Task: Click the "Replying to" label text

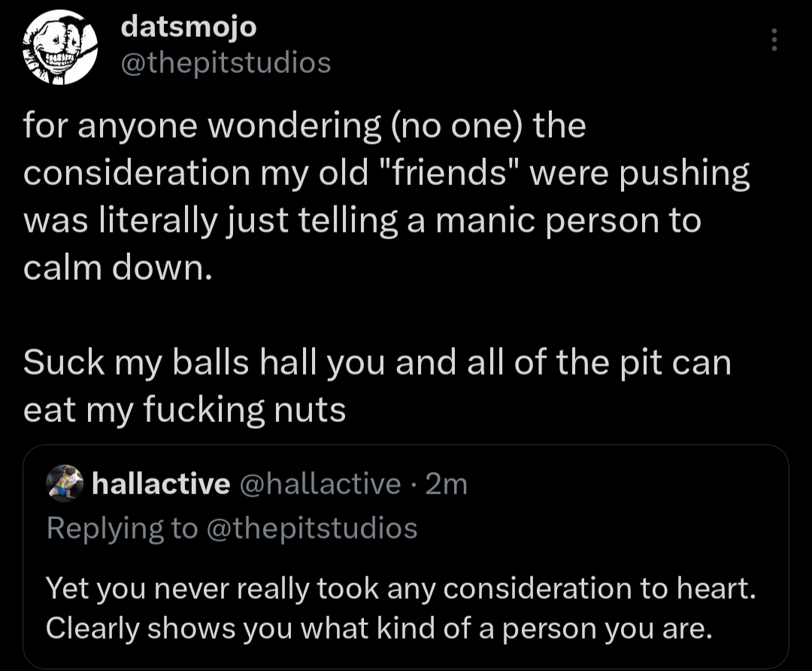Action: point(123,527)
